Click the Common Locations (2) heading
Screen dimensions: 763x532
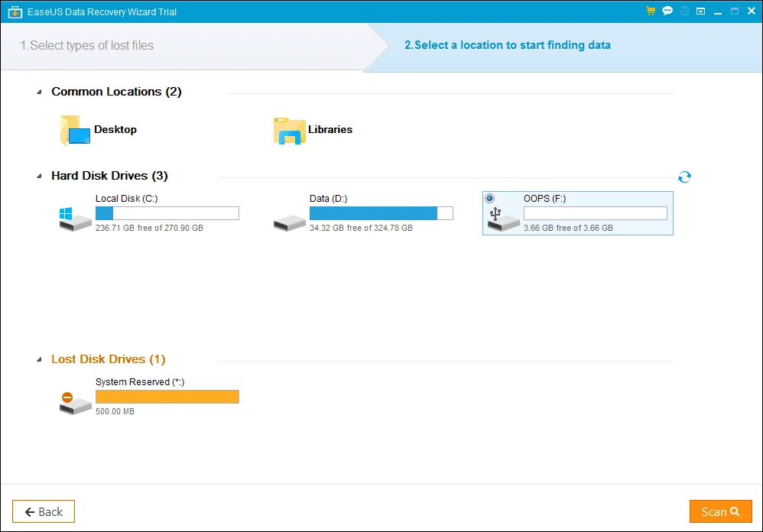click(x=116, y=92)
